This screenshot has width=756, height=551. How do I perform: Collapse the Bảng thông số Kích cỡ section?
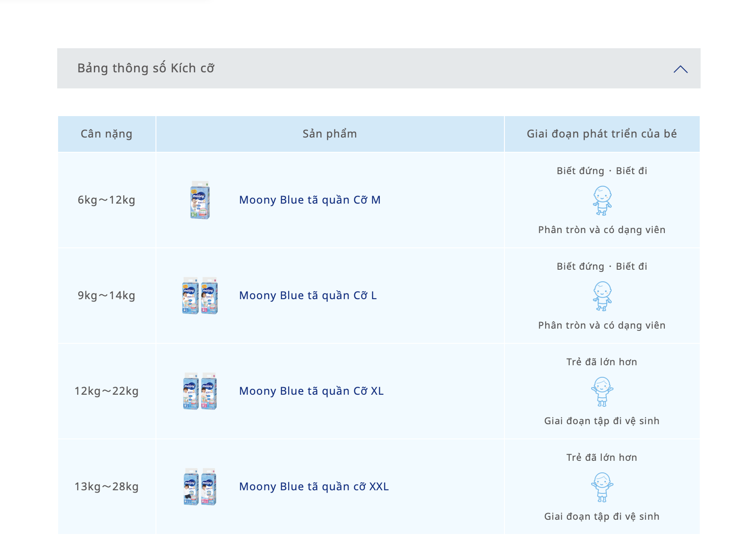680,69
